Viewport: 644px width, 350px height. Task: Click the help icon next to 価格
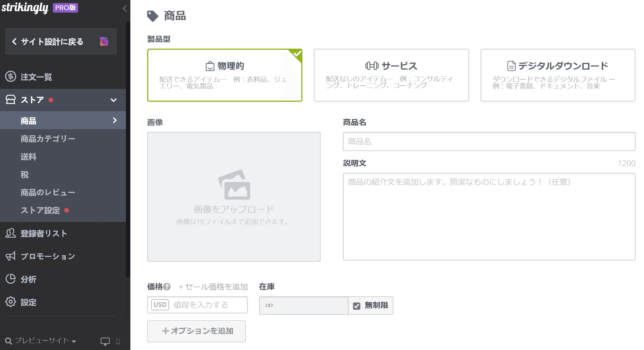point(167,287)
